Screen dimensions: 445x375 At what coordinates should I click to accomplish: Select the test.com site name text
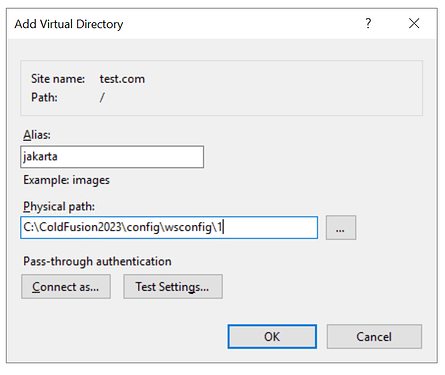coord(122,79)
